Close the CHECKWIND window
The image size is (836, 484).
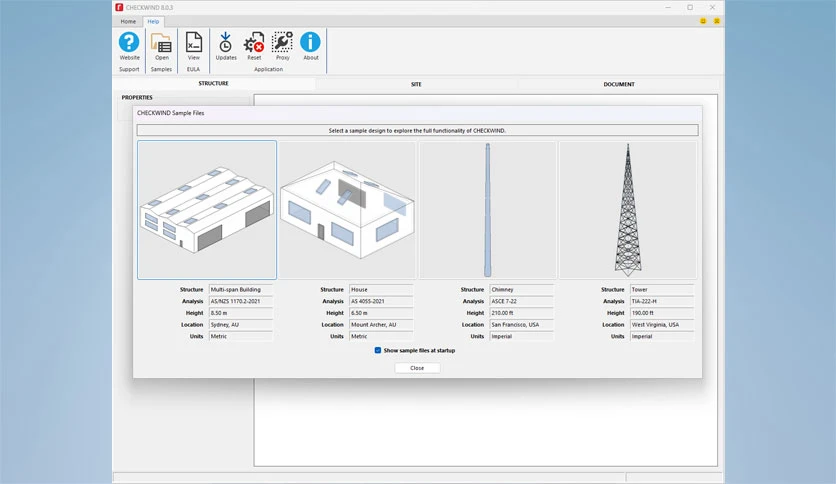(x=712, y=7)
